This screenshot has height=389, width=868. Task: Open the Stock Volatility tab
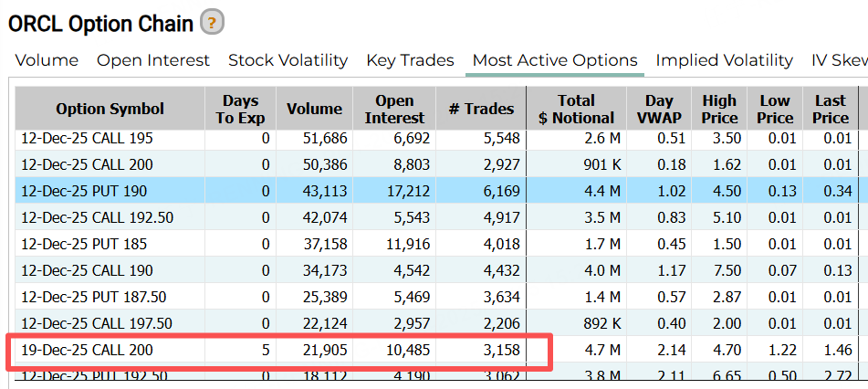point(288,60)
